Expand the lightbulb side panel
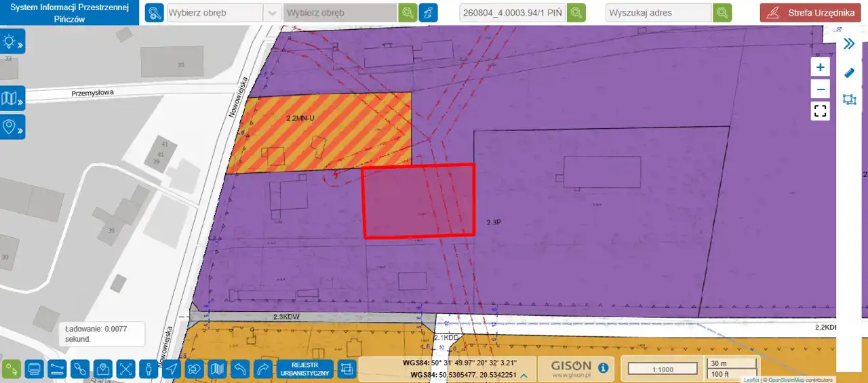The height and width of the screenshot is (383, 868). 12,42
